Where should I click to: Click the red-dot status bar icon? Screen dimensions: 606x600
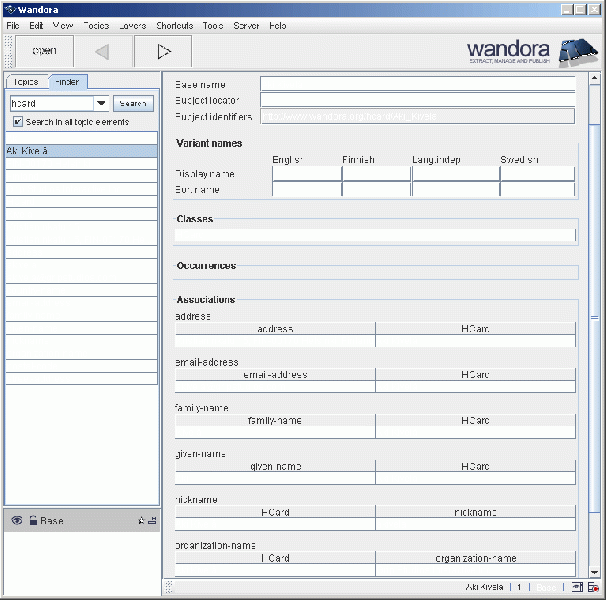point(593,588)
